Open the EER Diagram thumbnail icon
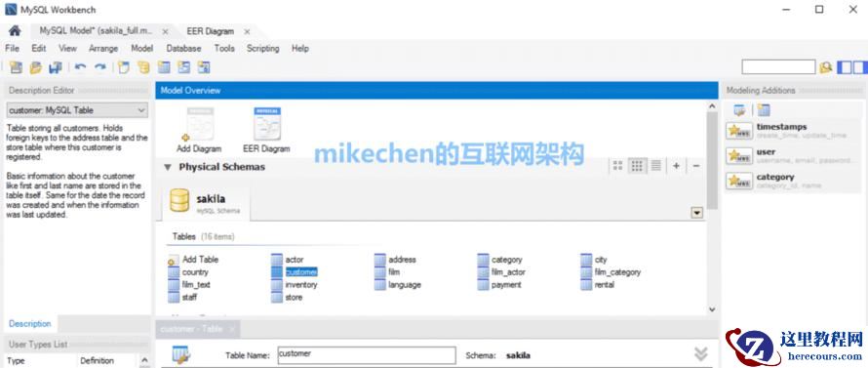The height and width of the screenshot is (368, 868). click(267, 123)
